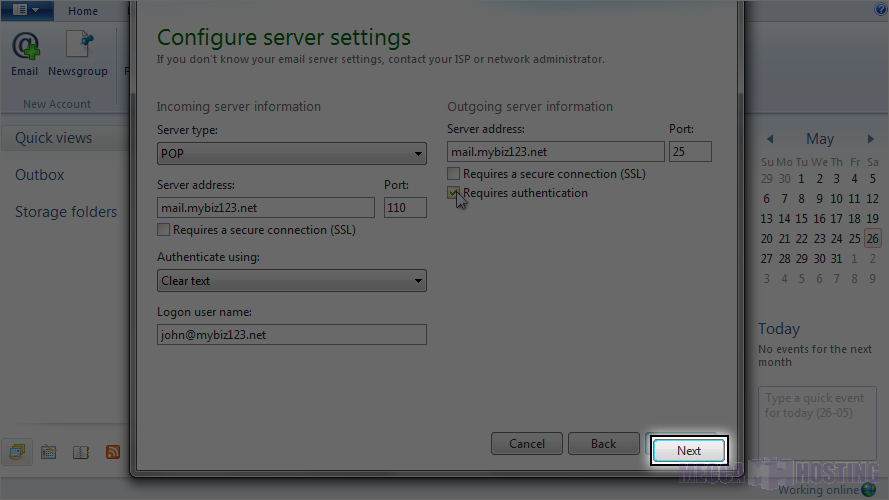The width and height of the screenshot is (889, 500).
Task: Select Outbox in the folder pane
Action: tap(40, 175)
